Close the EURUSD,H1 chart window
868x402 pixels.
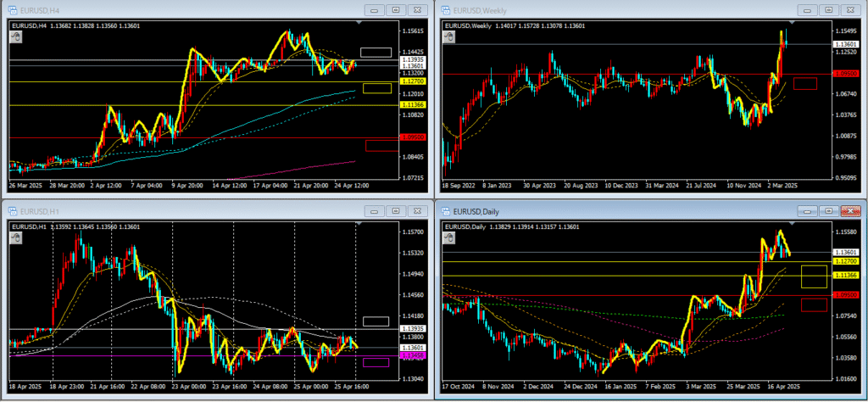pos(417,211)
